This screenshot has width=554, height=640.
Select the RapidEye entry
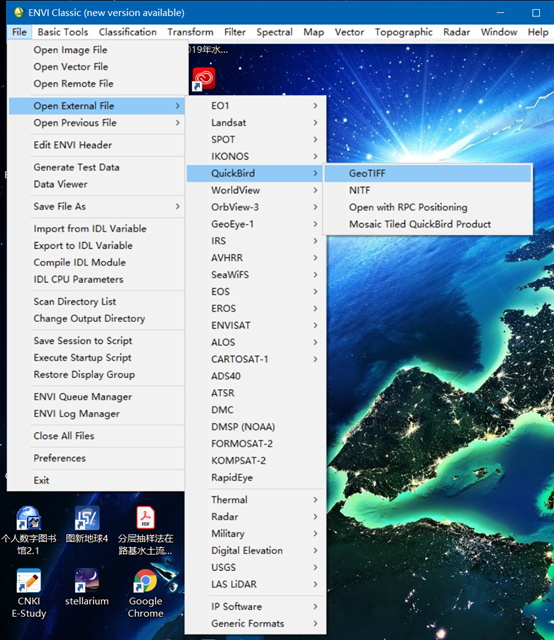coord(256,478)
